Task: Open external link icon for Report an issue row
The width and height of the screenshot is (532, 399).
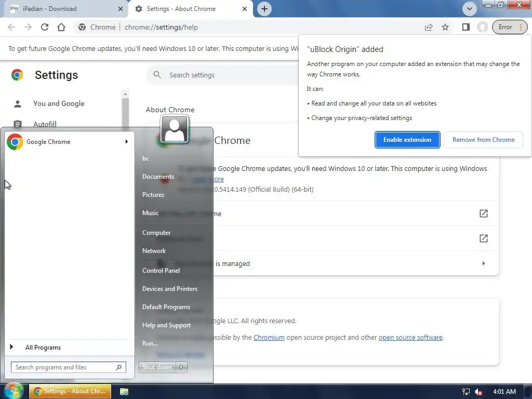Action: [x=484, y=238]
